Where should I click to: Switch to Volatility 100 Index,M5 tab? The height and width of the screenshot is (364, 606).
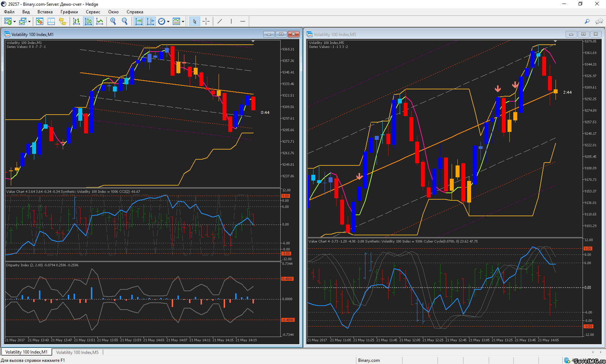pos(77,352)
